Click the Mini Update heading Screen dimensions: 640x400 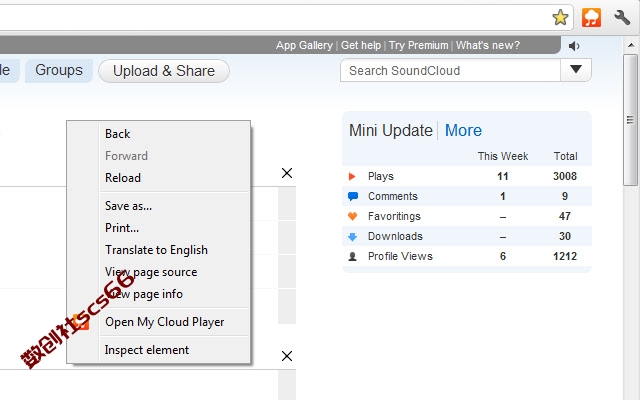[391, 131]
